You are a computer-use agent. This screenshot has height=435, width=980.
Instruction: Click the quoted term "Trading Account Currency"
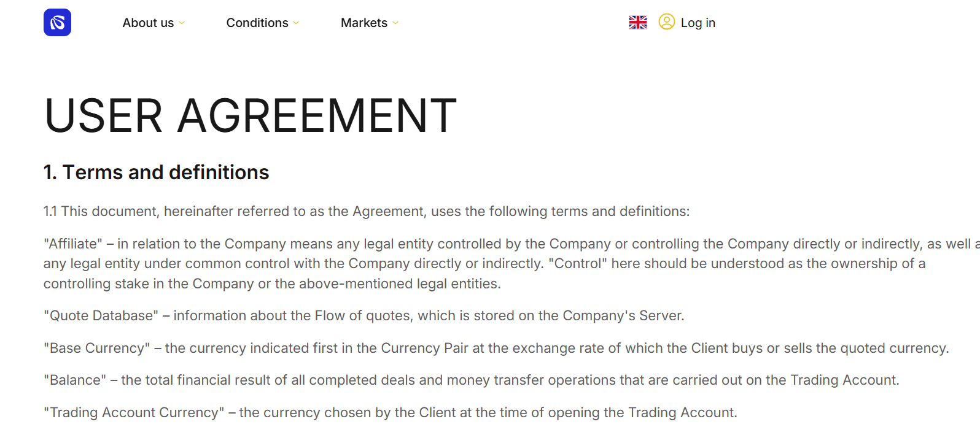pos(134,413)
